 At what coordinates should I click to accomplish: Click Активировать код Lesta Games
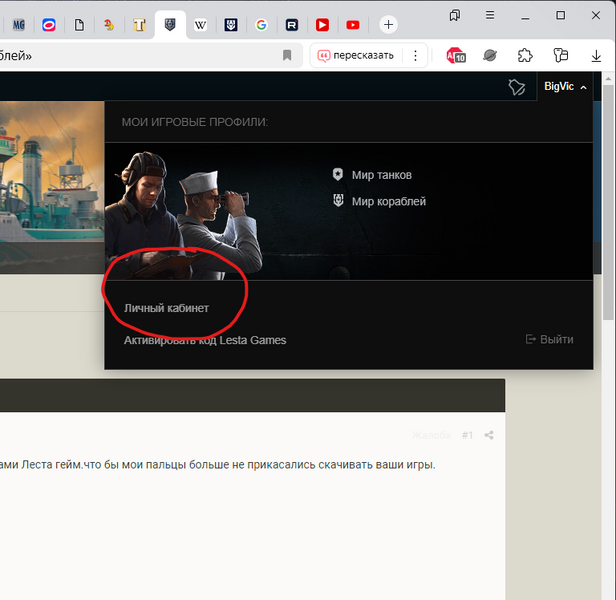click(x=205, y=340)
